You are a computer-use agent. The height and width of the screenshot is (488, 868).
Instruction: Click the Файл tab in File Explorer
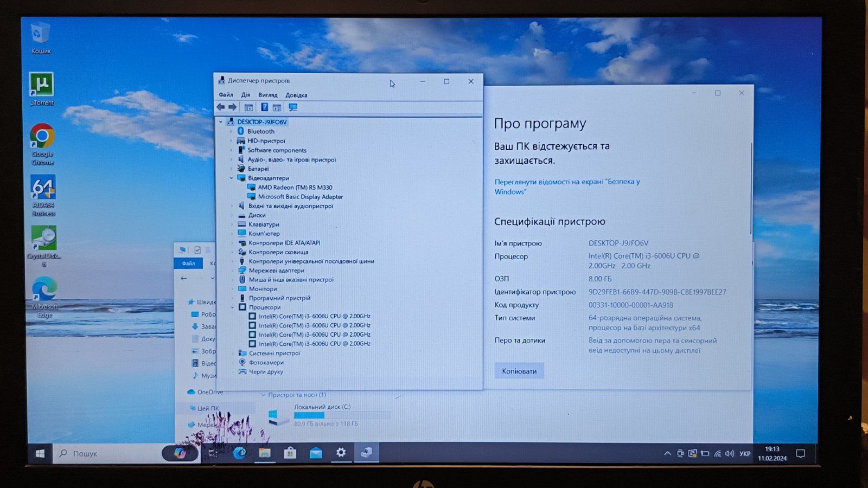click(x=189, y=264)
